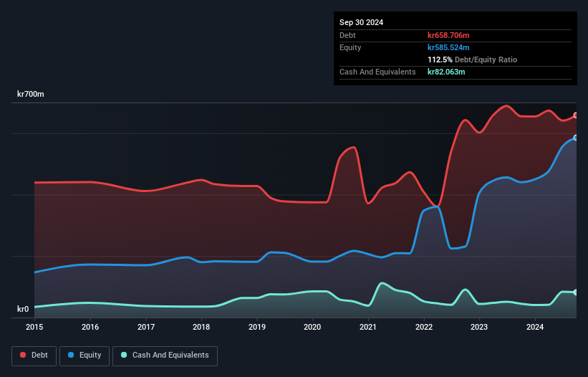
Task: Click the 112.5% Debt/Equity Ratio text
Action: pos(472,59)
